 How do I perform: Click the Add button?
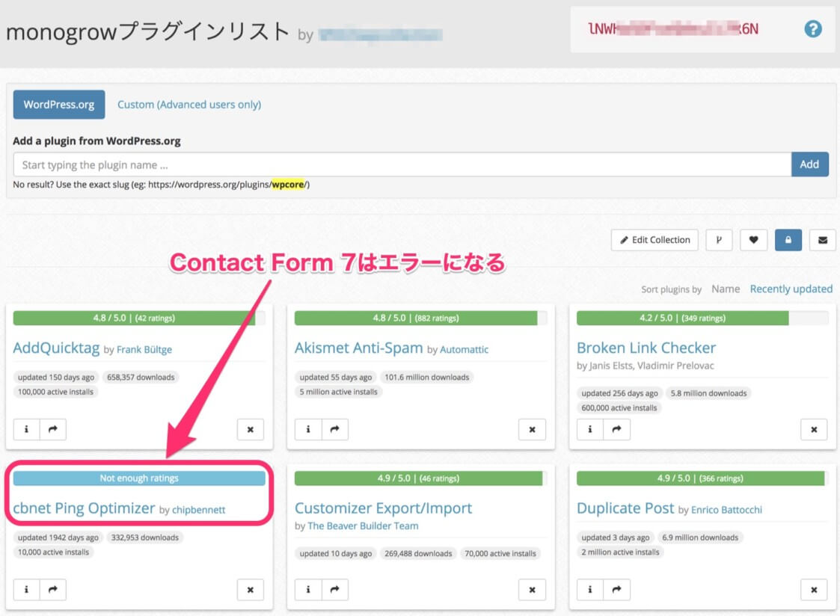pyautogui.click(x=809, y=164)
